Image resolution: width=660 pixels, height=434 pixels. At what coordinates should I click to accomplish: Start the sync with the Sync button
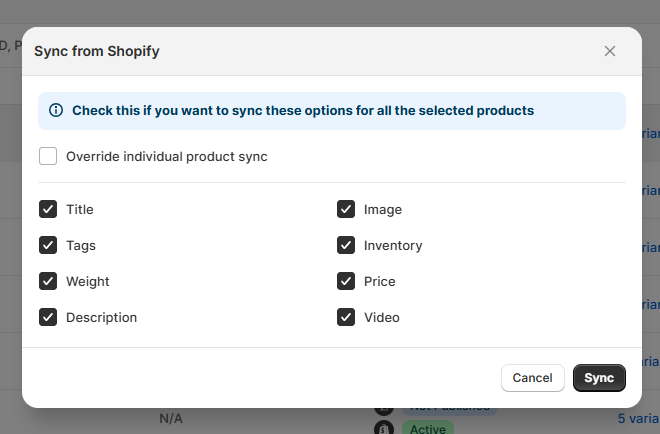pos(599,378)
